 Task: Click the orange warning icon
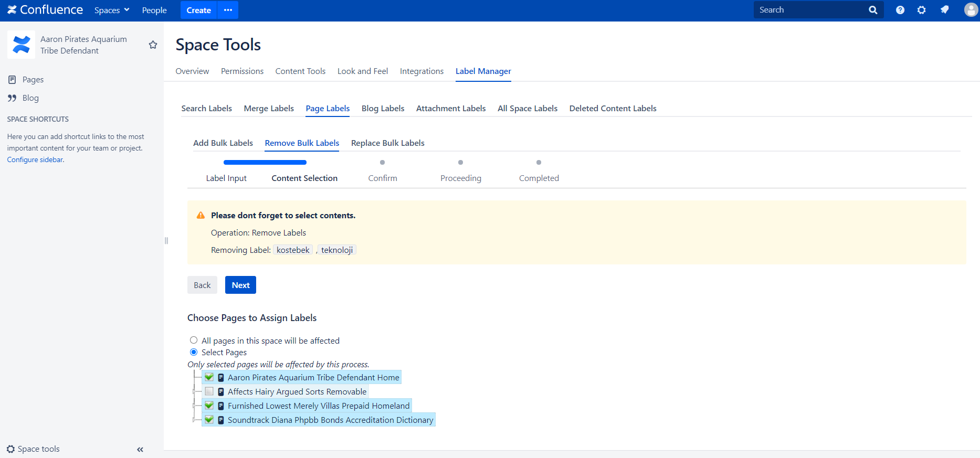point(201,216)
